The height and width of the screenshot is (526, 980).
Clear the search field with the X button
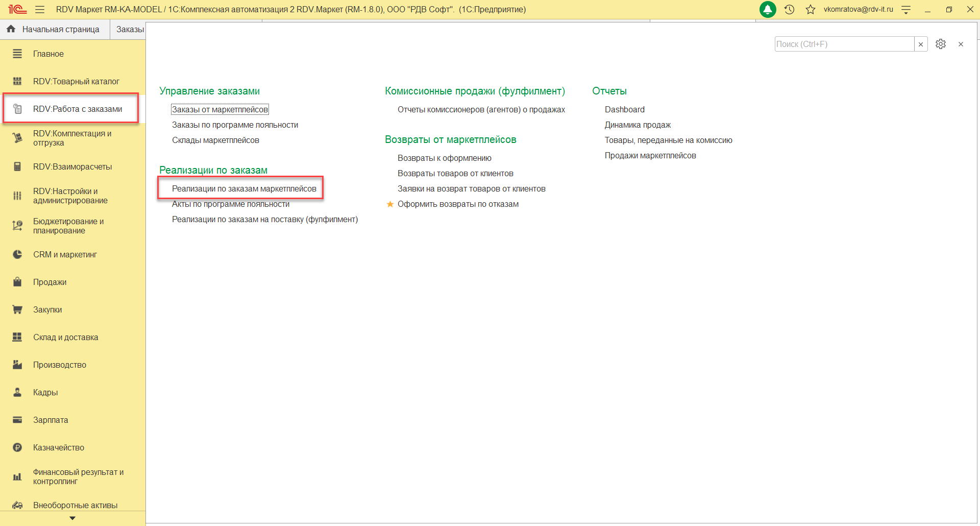coord(921,44)
